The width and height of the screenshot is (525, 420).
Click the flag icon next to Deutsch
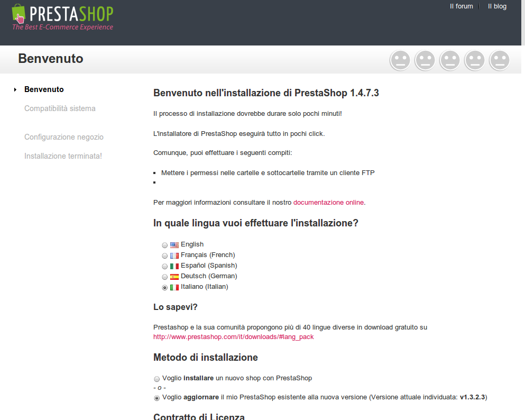(x=174, y=277)
